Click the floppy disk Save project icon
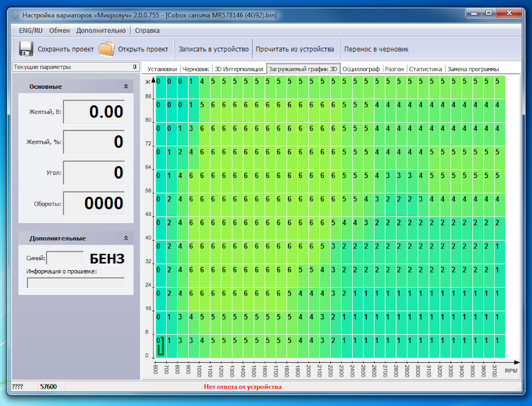Image resolution: width=532 pixels, height=406 pixels. pyautogui.click(x=26, y=49)
